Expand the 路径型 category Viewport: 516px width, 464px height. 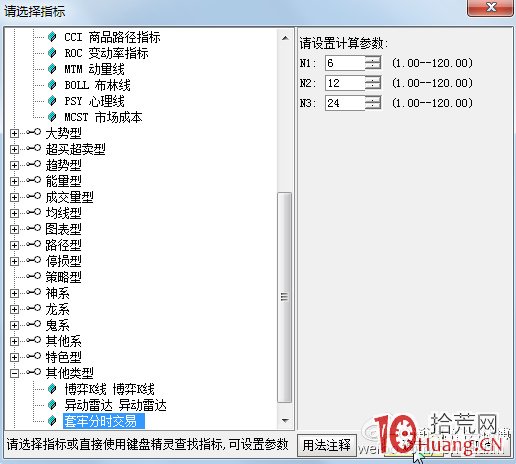tap(14, 245)
